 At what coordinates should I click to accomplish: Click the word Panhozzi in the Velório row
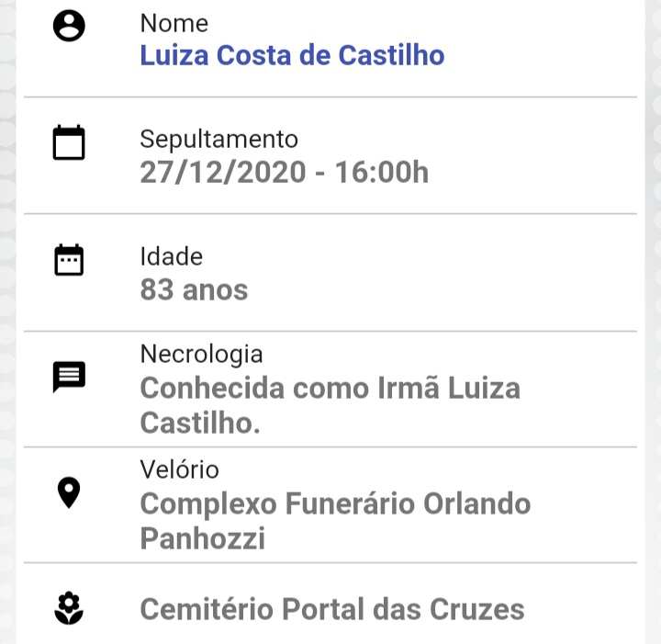point(202,538)
